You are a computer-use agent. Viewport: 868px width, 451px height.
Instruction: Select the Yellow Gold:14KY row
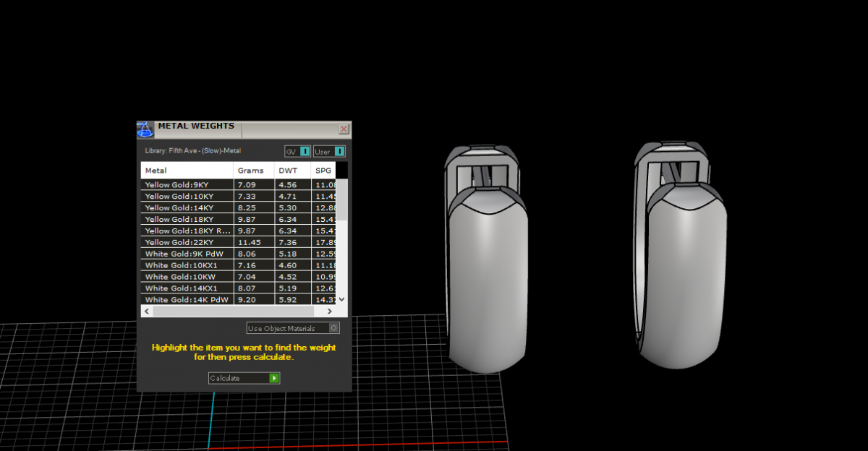tap(187, 207)
